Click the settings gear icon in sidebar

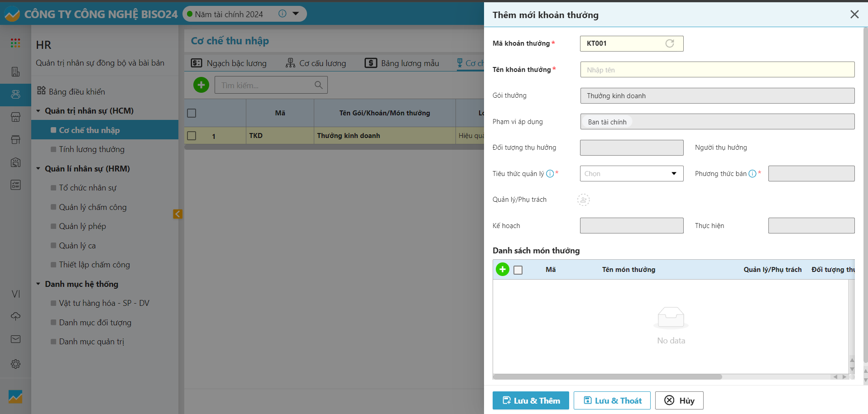coord(15,364)
